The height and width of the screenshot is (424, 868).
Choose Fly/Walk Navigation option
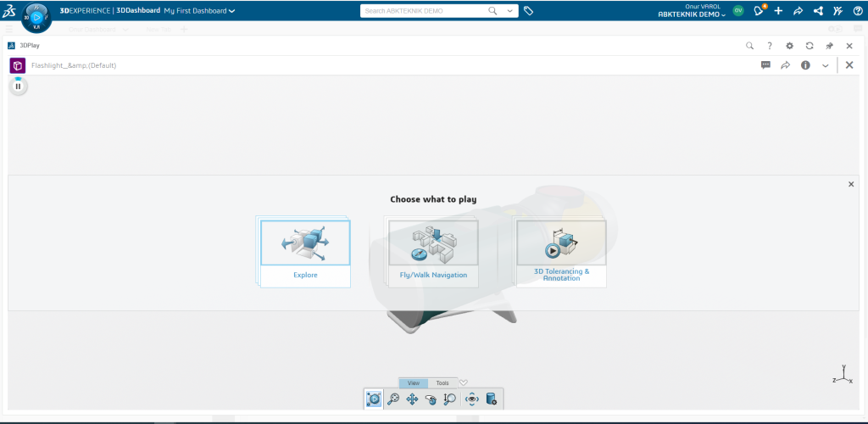433,253
